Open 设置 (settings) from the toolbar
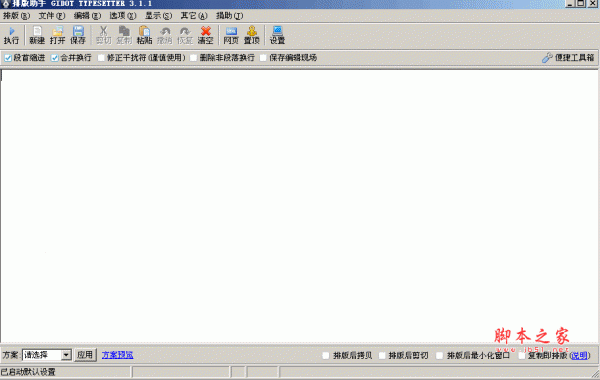This screenshot has width=600, height=380. (x=277, y=35)
